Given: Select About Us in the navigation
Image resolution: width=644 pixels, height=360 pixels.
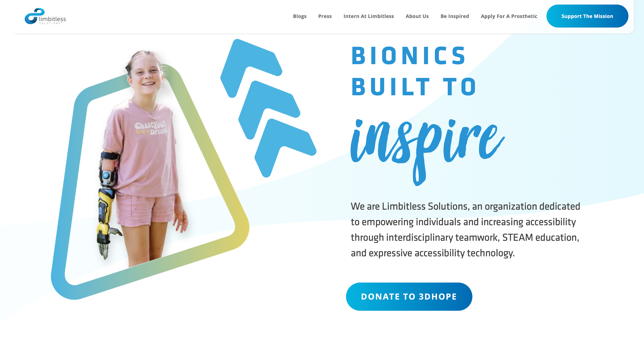Looking at the screenshot, I should (x=417, y=16).
